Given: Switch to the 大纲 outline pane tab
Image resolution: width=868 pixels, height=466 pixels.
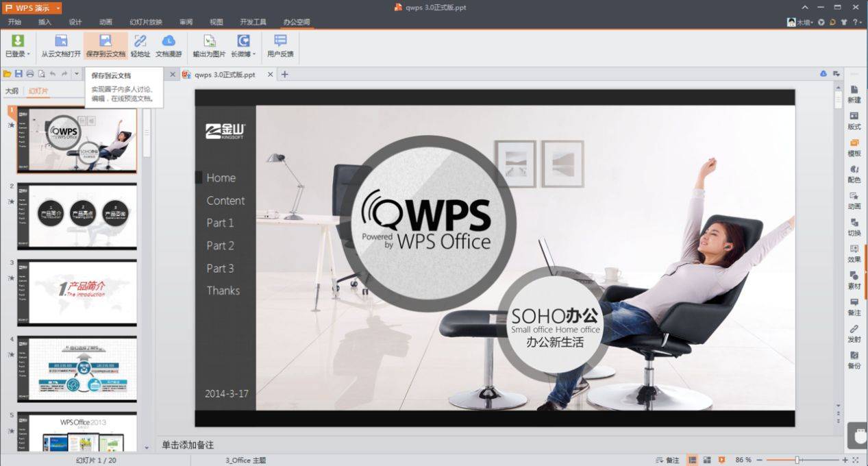Looking at the screenshot, I should (12, 90).
